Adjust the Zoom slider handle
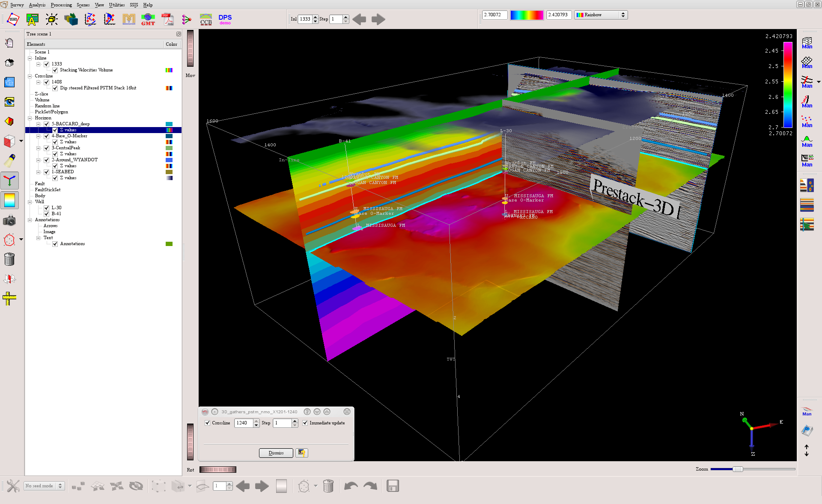The image size is (822, 504). (737, 469)
